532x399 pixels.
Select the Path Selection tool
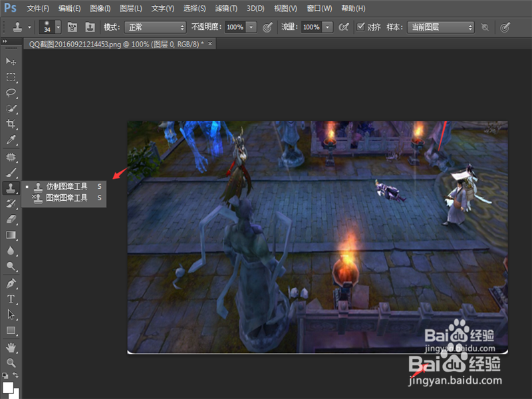11,315
